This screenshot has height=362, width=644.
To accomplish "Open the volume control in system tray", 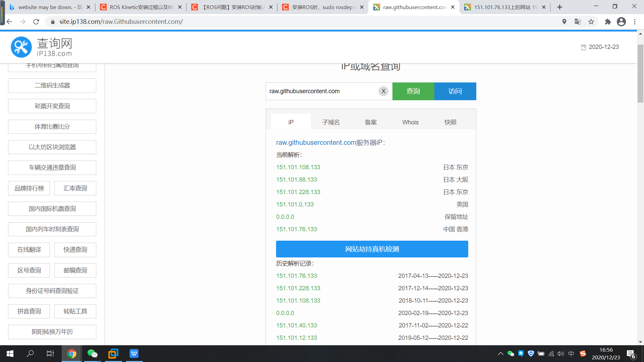I will point(561,354).
